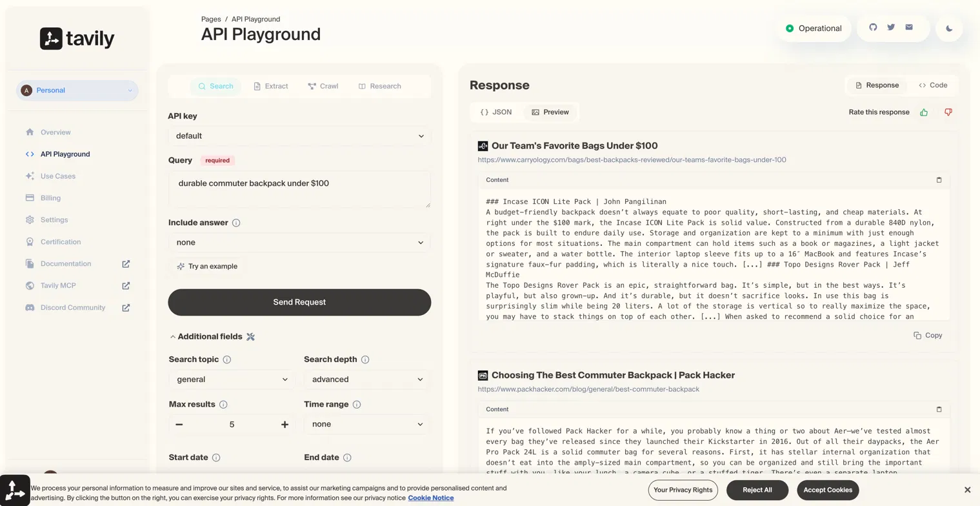Click the Pack Hacker favicon beside second result
The image size is (980, 506).
pyautogui.click(x=483, y=375)
